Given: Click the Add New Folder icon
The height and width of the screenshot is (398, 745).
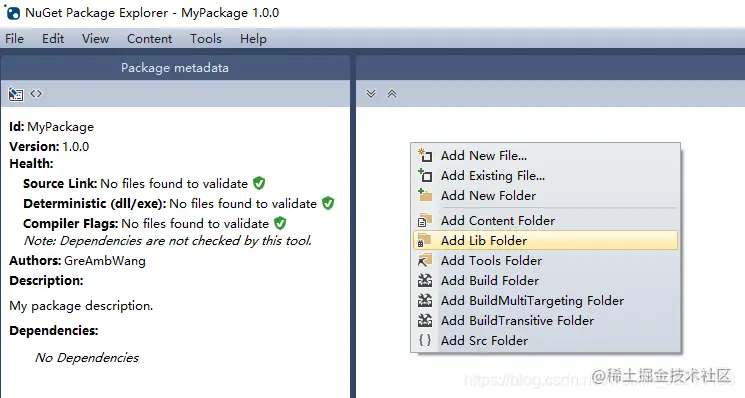Looking at the screenshot, I should tap(425, 195).
